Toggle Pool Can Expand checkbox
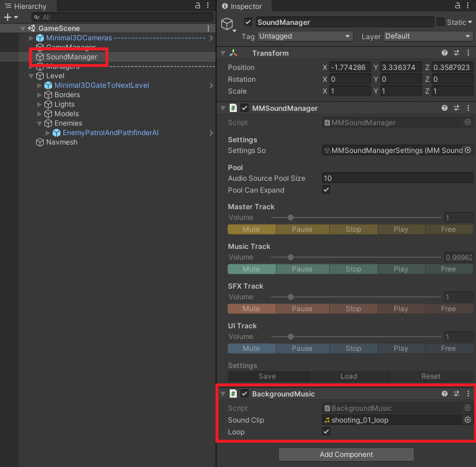This screenshot has width=476, height=467. [326, 190]
